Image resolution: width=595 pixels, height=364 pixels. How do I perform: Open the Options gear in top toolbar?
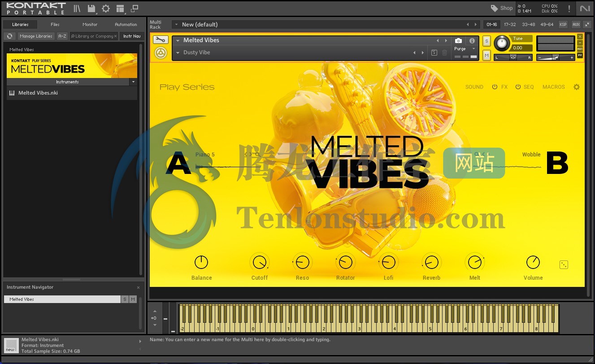coord(106,9)
